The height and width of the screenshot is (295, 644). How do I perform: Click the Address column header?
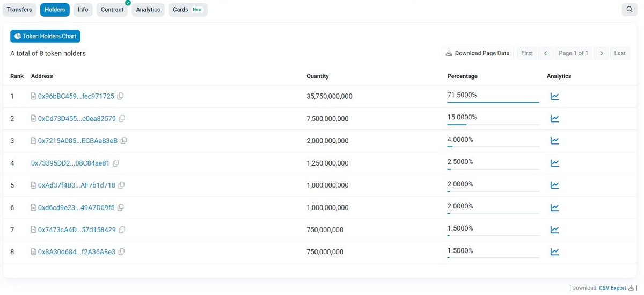tap(42, 76)
